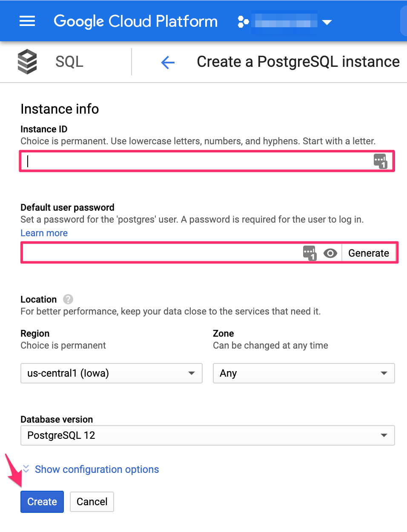Open the hamburger navigation menu
407x532 pixels.
pyautogui.click(x=27, y=21)
